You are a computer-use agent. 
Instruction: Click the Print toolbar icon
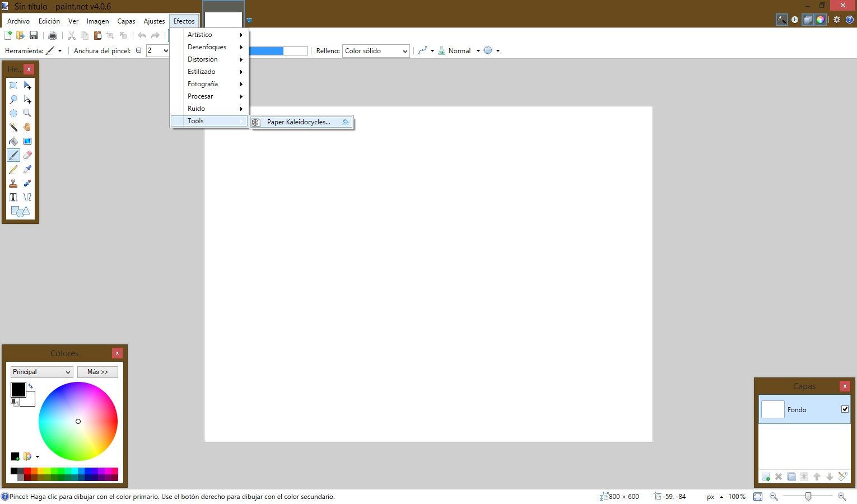click(x=53, y=36)
